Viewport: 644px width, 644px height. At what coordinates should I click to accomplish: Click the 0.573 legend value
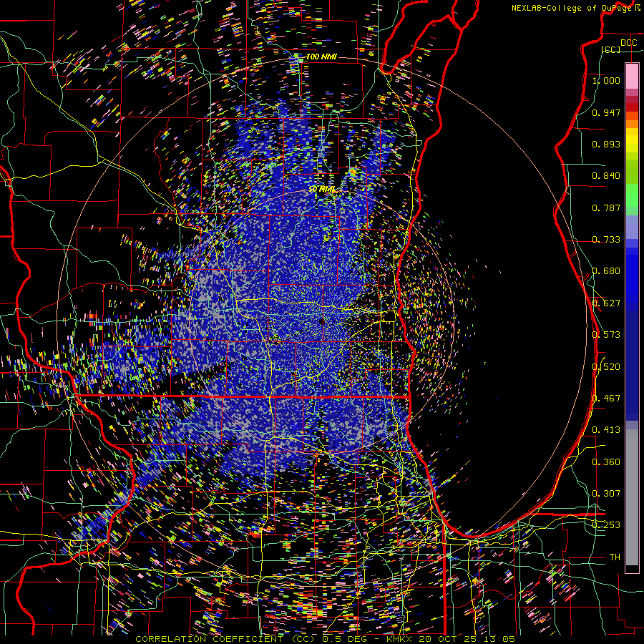pos(606,335)
